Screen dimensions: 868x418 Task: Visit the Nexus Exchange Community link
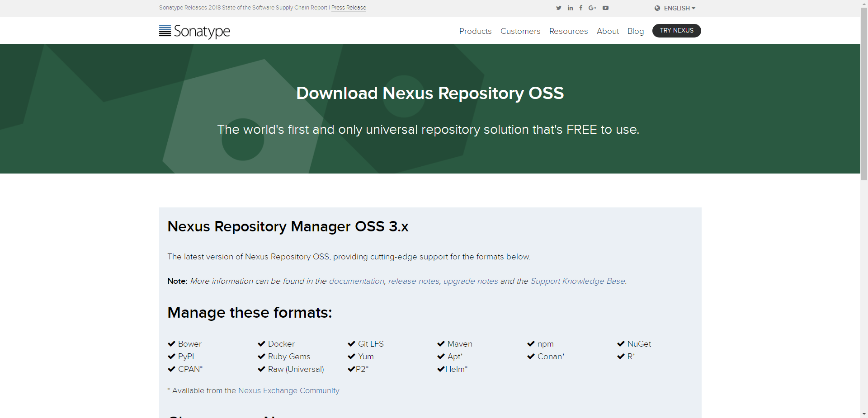(288, 390)
